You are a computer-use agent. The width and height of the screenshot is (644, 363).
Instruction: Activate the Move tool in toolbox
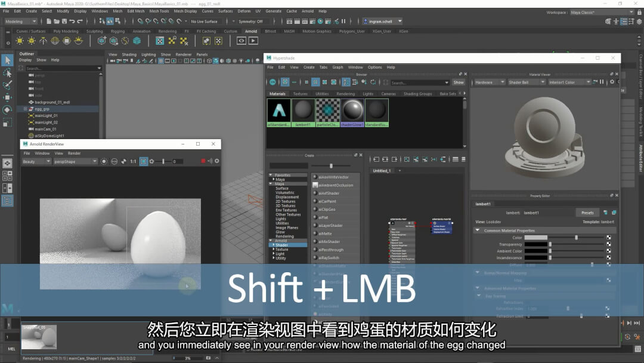7,97
